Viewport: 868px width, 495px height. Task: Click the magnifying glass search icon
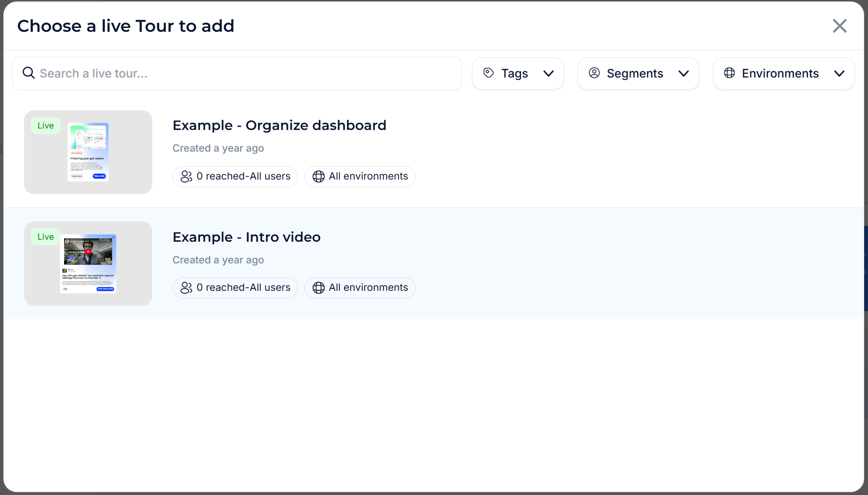pyautogui.click(x=29, y=73)
